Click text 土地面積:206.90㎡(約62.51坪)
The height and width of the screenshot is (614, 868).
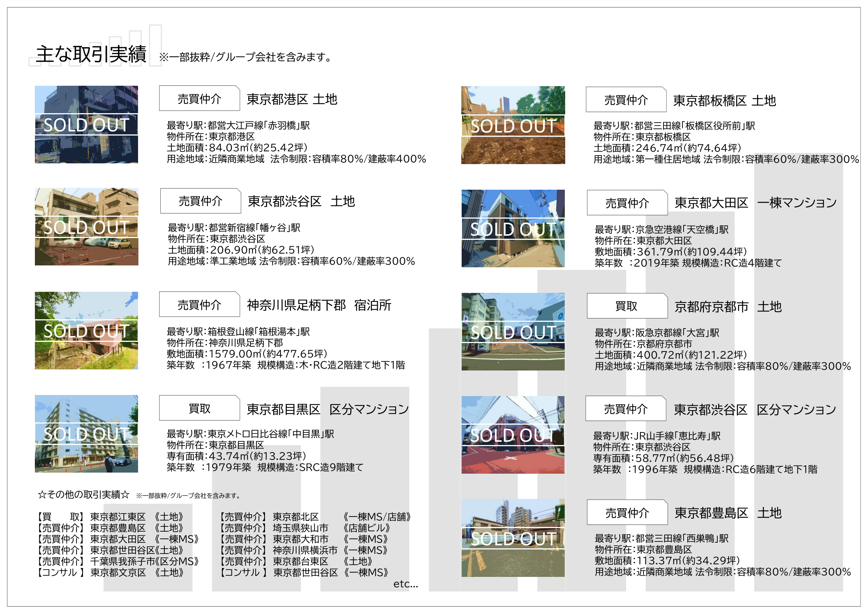pos(241,249)
